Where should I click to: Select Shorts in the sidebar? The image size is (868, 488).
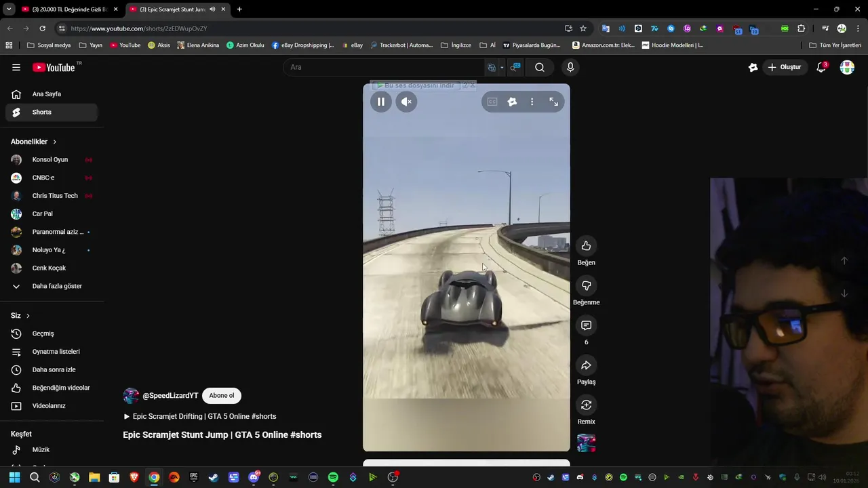coord(52,112)
